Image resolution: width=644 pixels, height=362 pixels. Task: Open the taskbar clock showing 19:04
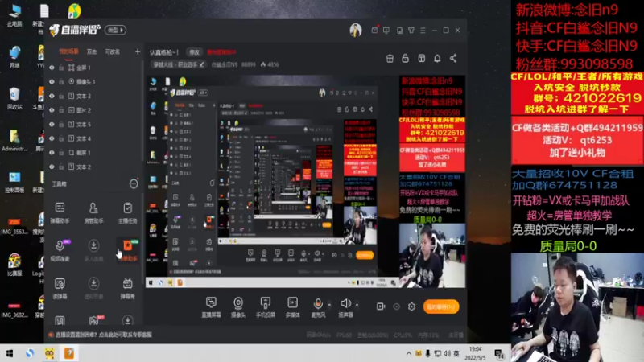click(x=475, y=353)
